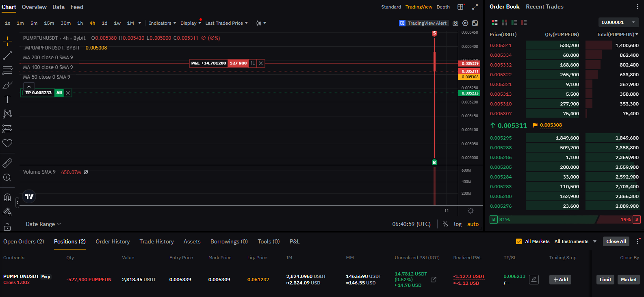This screenshot has width=644, height=297.
Task: Open the Open Orders (2) tab
Action: tap(24, 241)
